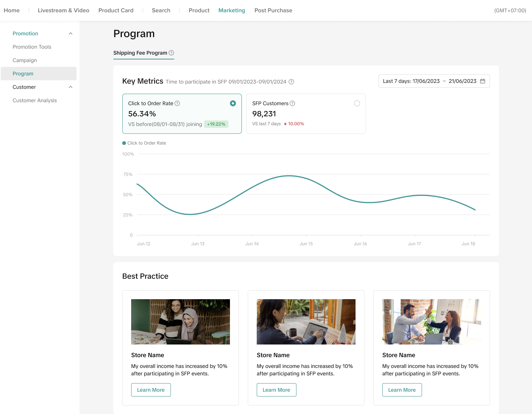This screenshot has height=414, width=532.
Task: Open the Last 7 days date range dropdown
Action: (429, 81)
